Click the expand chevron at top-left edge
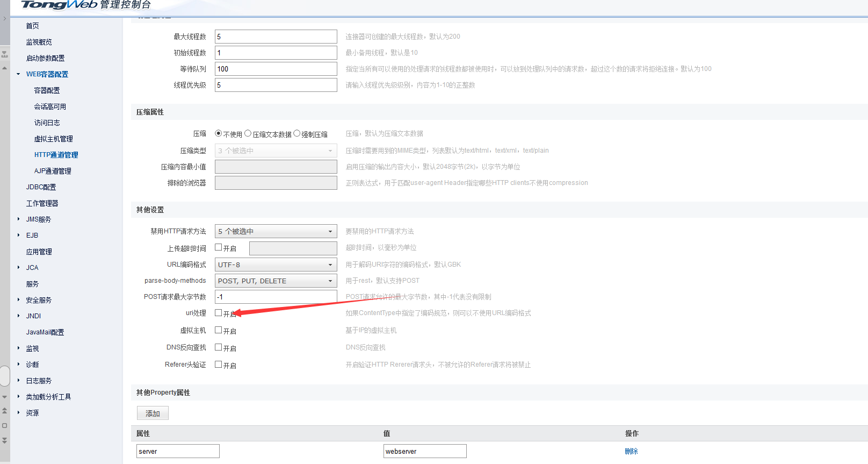 [5, 18]
